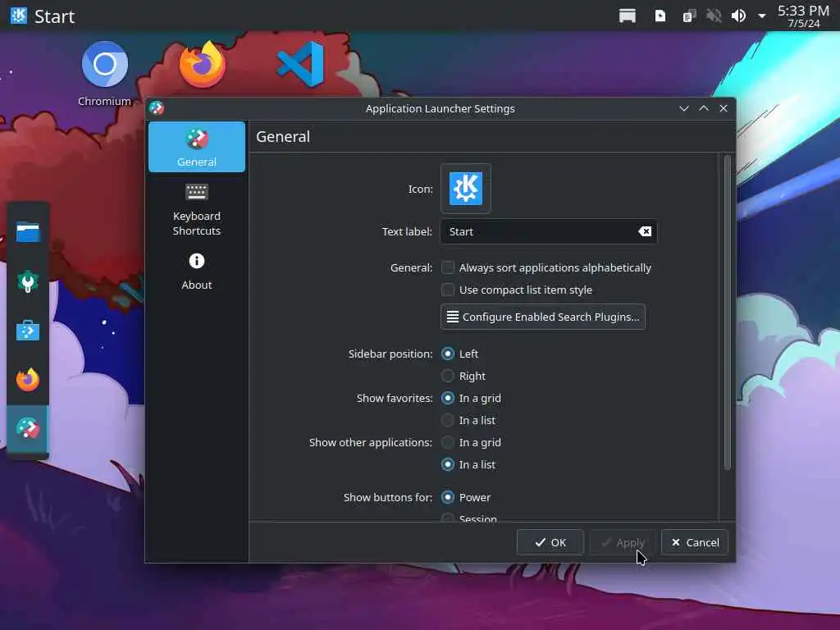Viewport: 840px width, 630px height.
Task: Discard changes with Cancel button
Action: [x=694, y=542]
